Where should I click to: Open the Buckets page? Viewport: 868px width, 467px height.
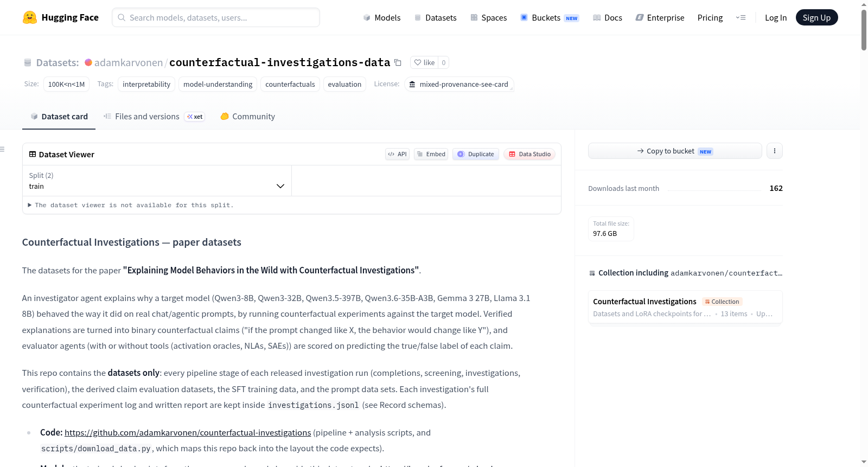[550, 17]
